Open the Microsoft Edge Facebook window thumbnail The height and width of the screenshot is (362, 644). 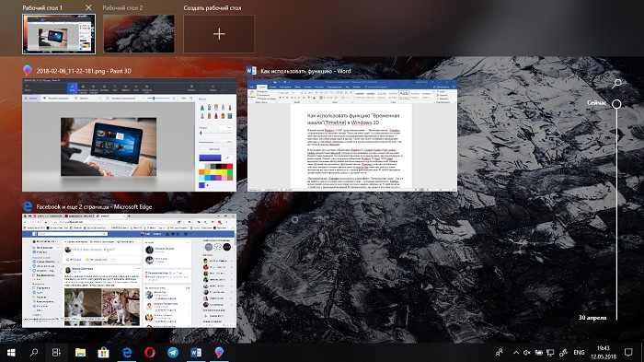coord(129,271)
